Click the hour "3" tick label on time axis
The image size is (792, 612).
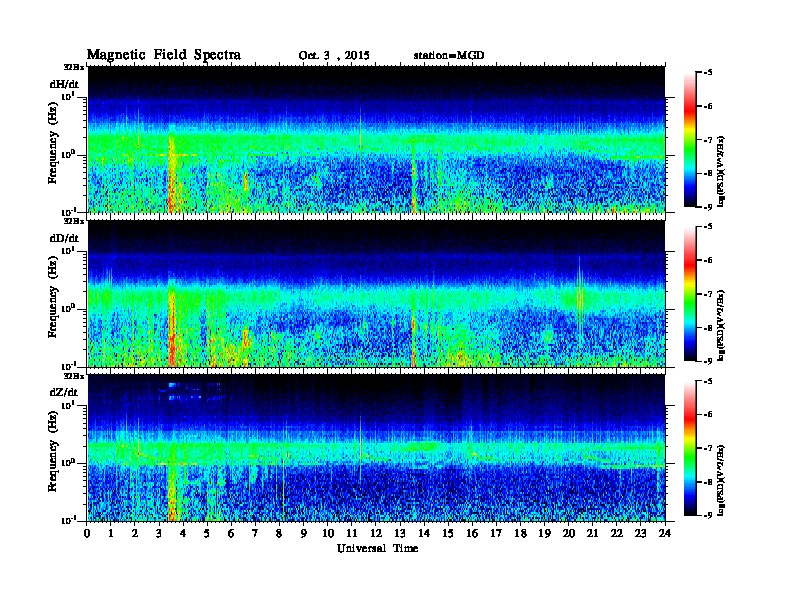point(160,533)
